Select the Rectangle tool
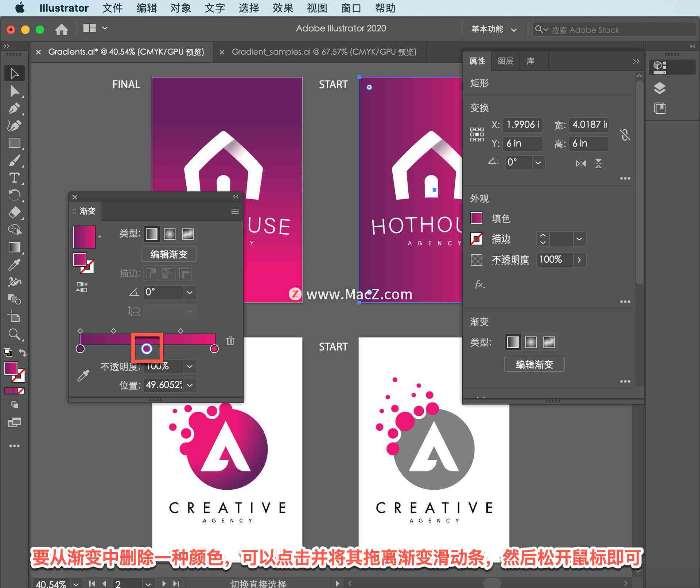This screenshot has height=588, width=700. point(15,143)
